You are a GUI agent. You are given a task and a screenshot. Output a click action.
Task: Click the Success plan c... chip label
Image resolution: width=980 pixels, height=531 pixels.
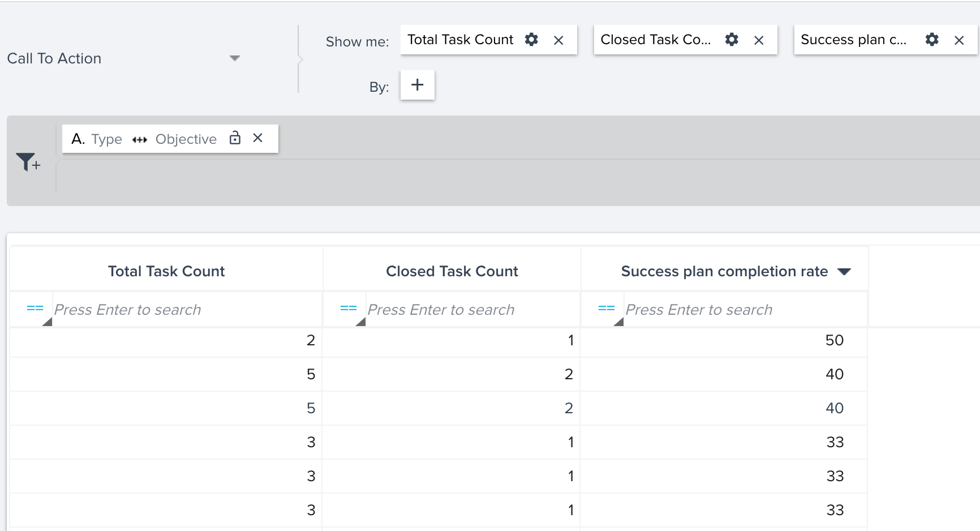[853, 40]
